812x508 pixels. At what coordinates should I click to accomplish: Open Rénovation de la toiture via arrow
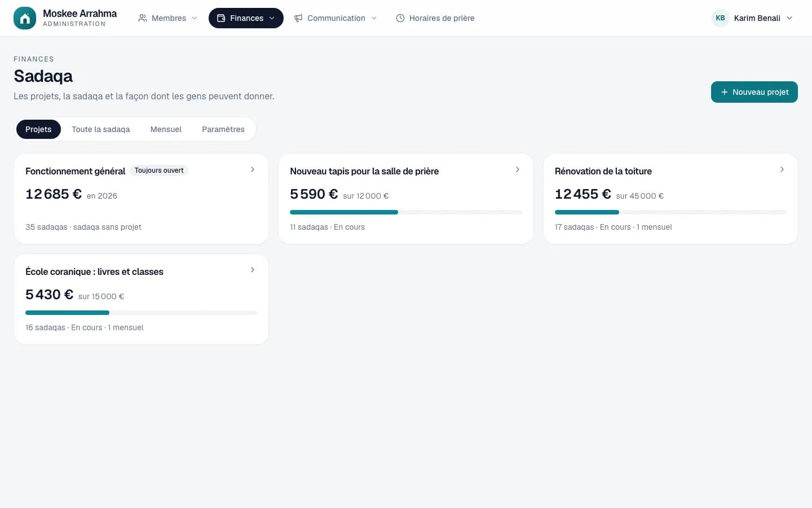(x=782, y=169)
